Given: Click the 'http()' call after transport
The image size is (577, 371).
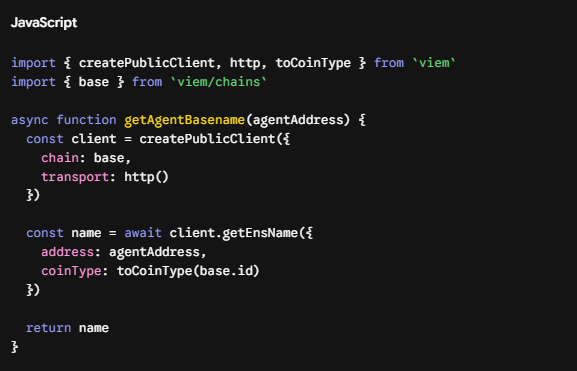Looking at the screenshot, I should [146, 177].
